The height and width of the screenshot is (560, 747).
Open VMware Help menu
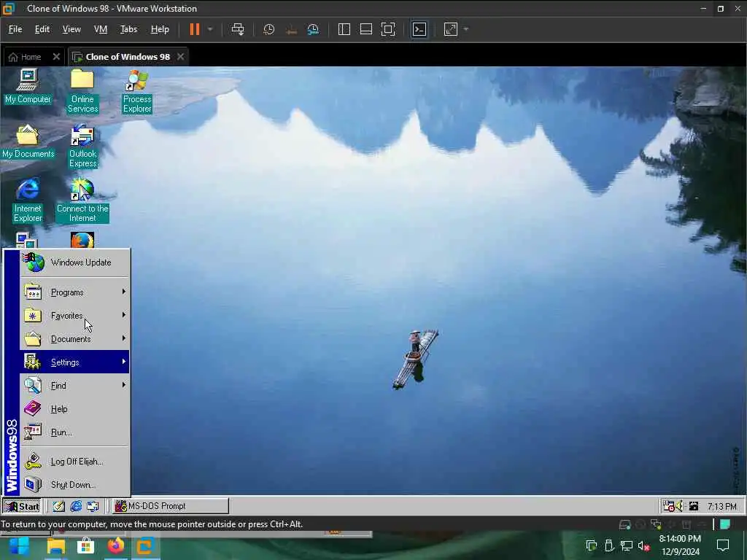click(x=160, y=29)
